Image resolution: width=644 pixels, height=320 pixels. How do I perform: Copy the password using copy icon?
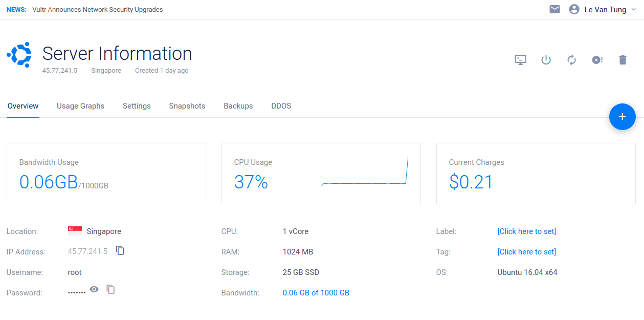tap(110, 289)
